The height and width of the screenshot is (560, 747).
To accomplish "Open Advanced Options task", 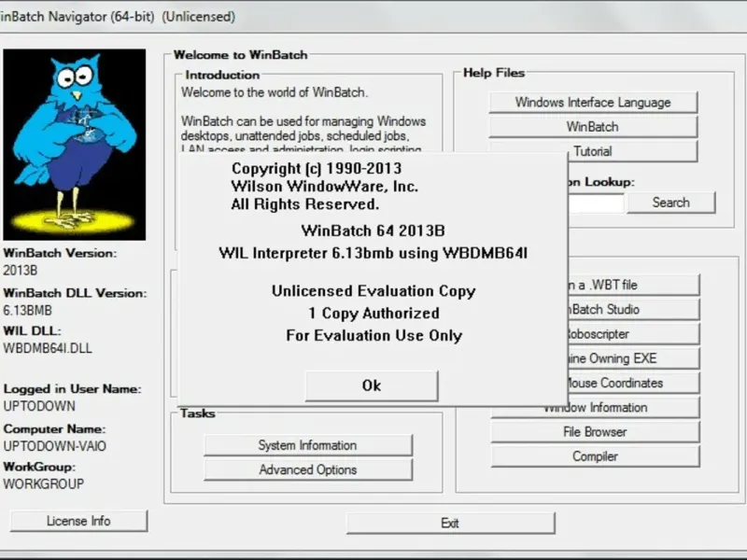I will click(308, 470).
